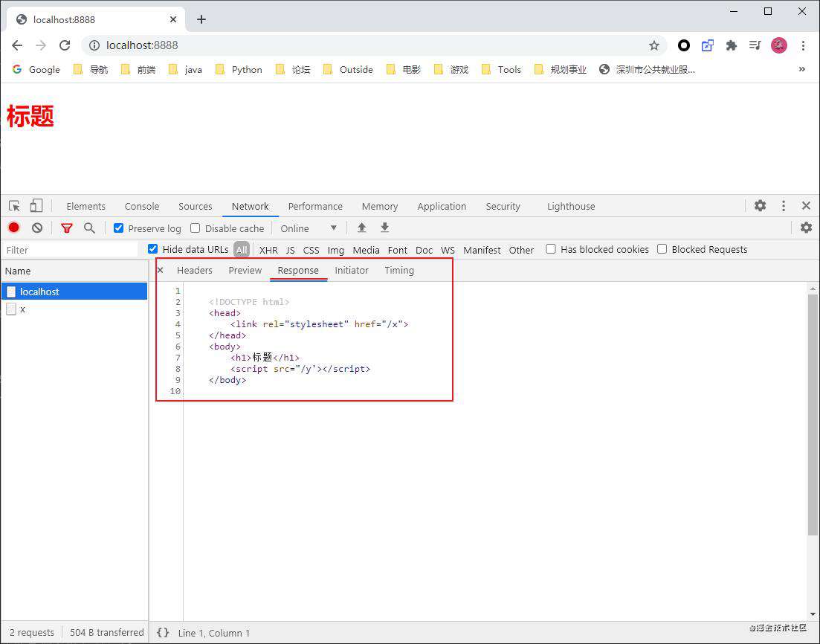Open the black circle extension icon
This screenshot has width=820, height=644.
point(683,45)
